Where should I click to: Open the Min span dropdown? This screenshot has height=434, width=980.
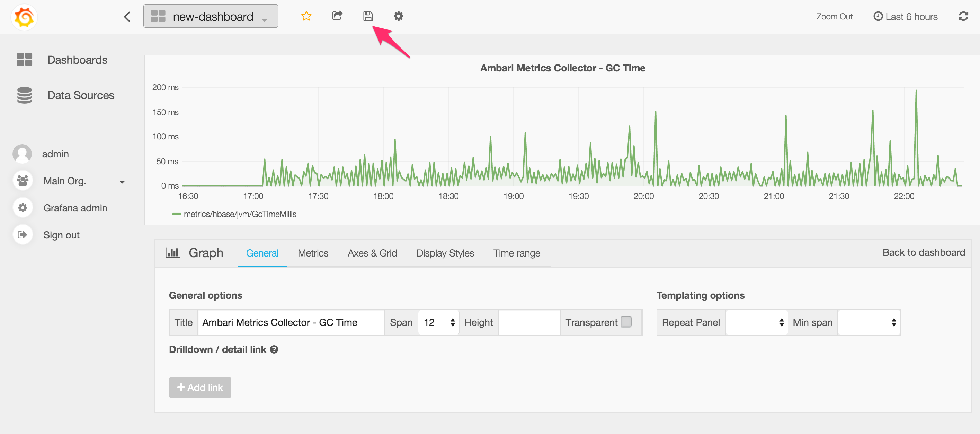tap(869, 322)
